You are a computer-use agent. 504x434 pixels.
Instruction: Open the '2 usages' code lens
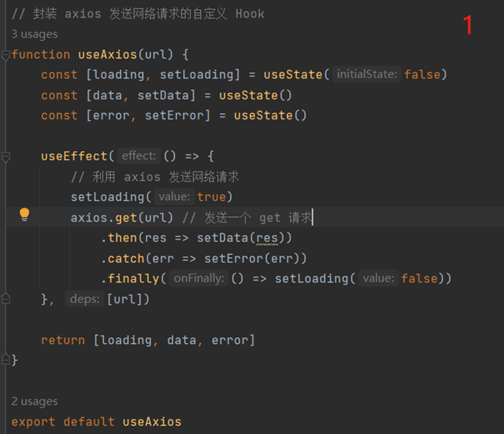point(35,401)
